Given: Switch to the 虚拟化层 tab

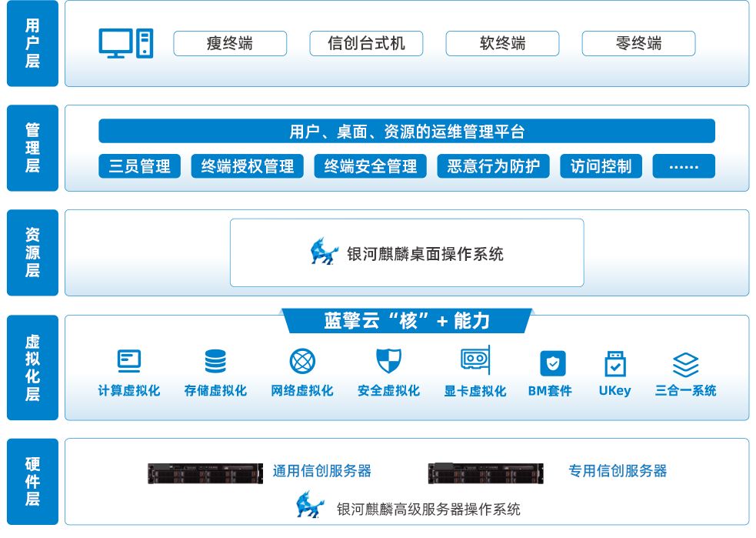Looking at the screenshot, I should [x=32, y=367].
